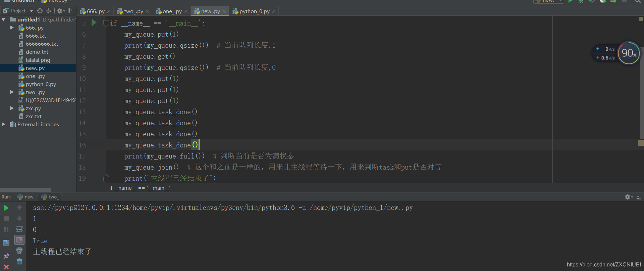This screenshot has width=644, height=271.
Task: Jump down the stack trace arrow
Action: tap(19, 219)
